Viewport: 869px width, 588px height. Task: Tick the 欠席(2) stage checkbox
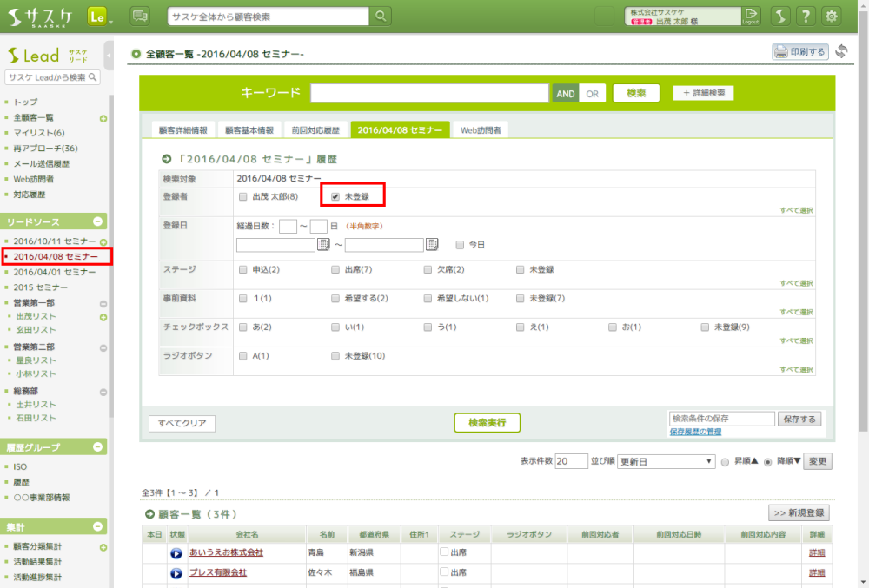click(428, 270)
